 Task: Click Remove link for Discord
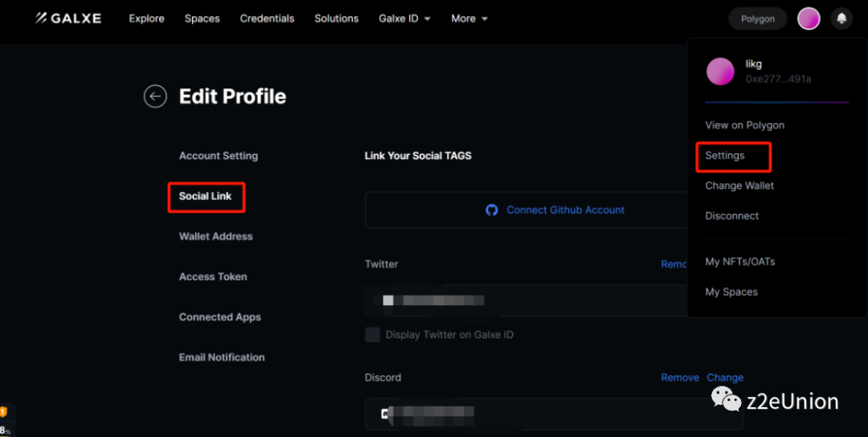coord(679,378)
